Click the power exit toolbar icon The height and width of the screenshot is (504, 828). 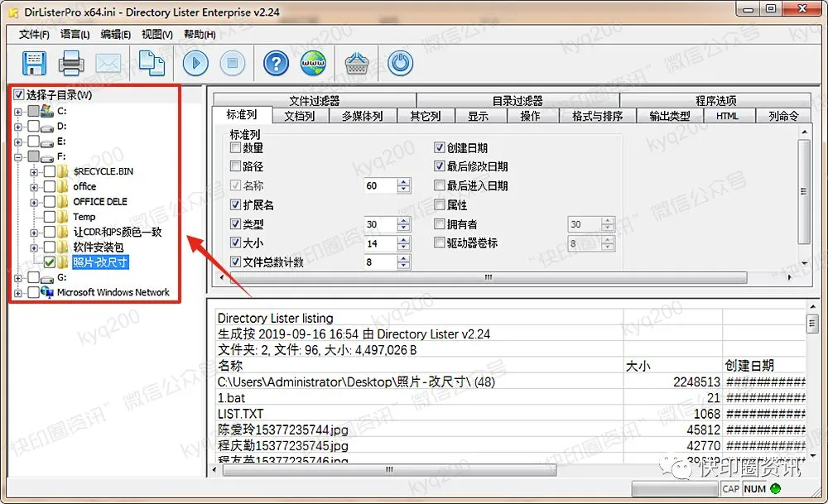click(x=400, y=64)
